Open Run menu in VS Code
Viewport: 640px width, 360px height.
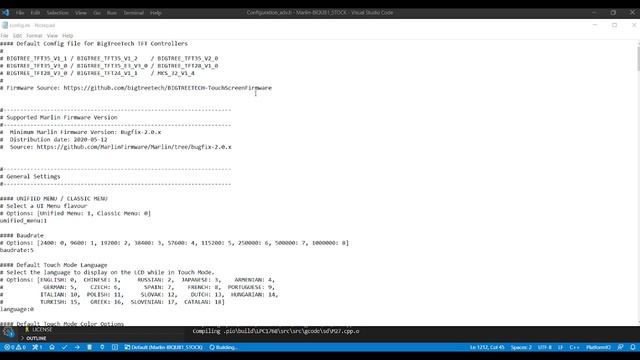[111, 13]
